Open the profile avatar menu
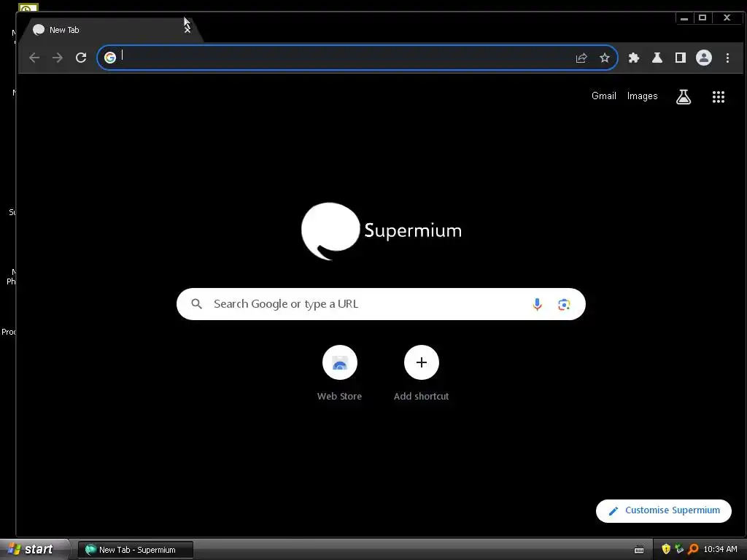This screenshot has width=747, height=560. 704,58
